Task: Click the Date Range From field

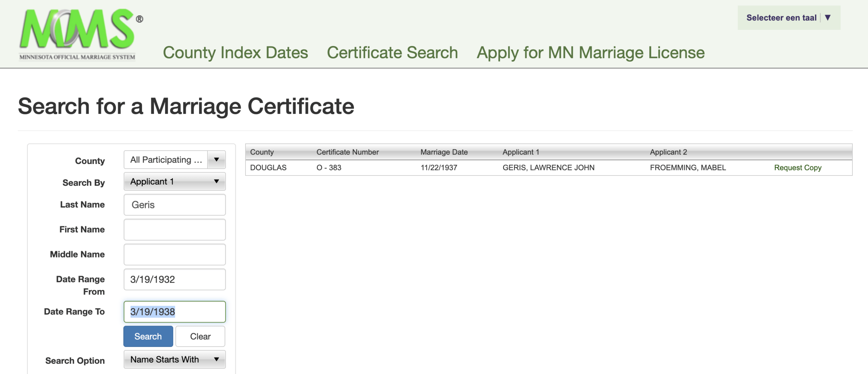Action: point(175,279)
